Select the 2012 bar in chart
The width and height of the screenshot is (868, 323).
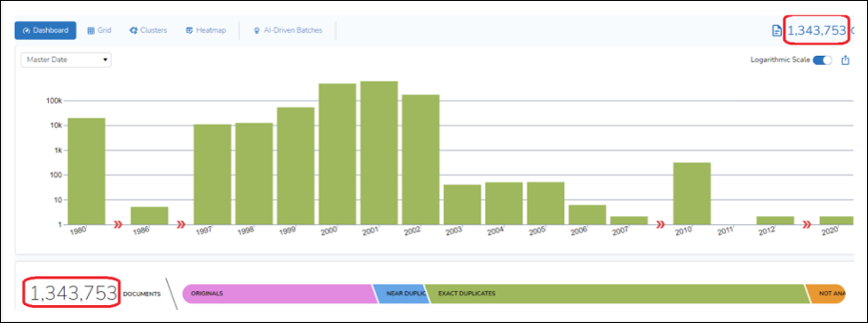coord(775,221)
